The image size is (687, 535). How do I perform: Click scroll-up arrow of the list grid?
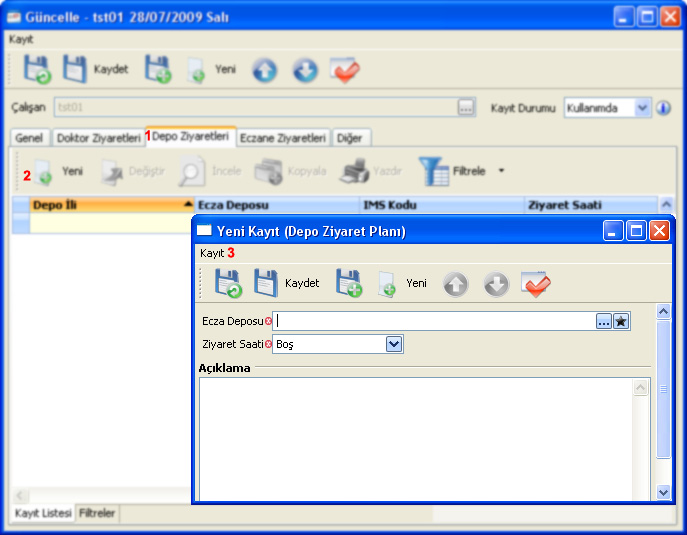(666, 205)
